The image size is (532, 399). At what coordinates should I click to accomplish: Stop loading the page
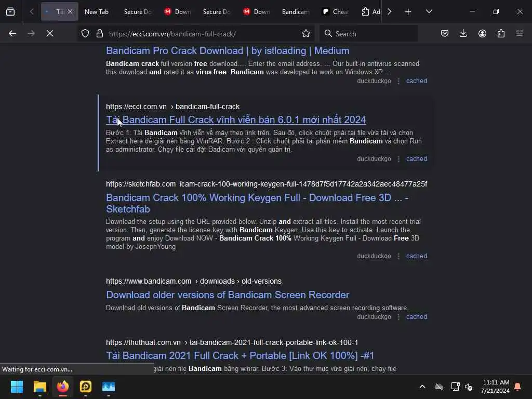point(50,34)
